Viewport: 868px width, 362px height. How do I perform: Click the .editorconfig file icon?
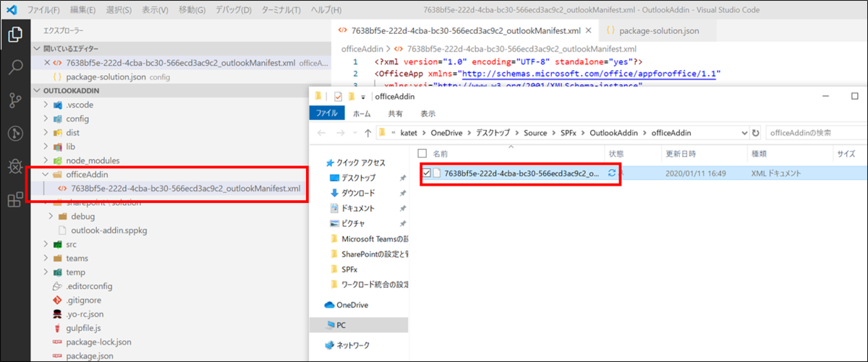coord(57,286)
